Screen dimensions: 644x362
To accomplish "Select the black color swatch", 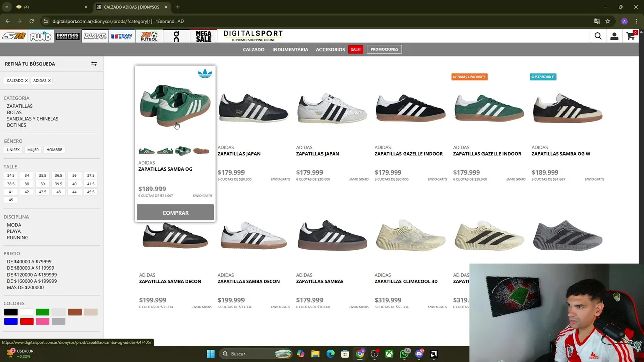I will (x=11, y=312).
